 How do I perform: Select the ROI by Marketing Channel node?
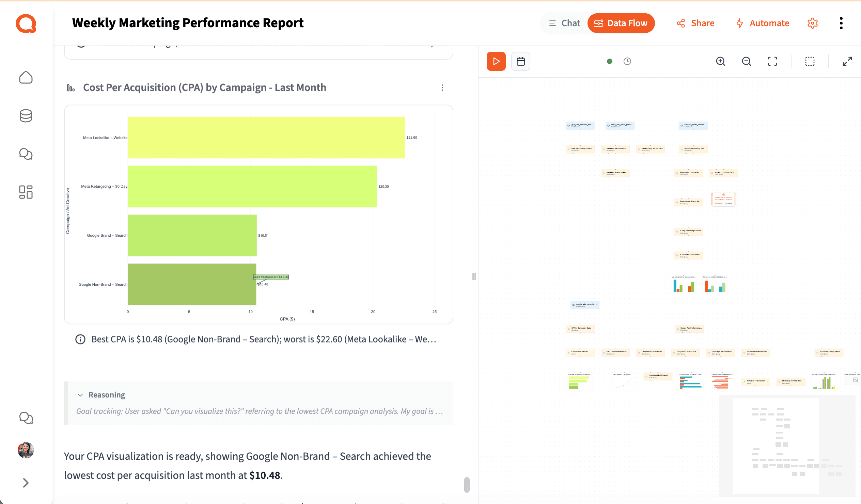click(x=688, y=231)
